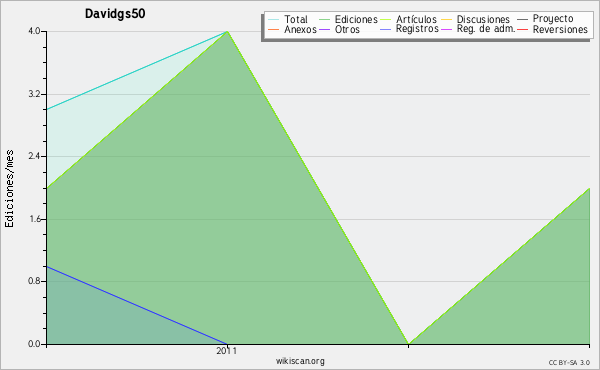This screenshot has height=370, width=600.
Task: Click the 1.6 y-axis value
Action: point(34,219)
